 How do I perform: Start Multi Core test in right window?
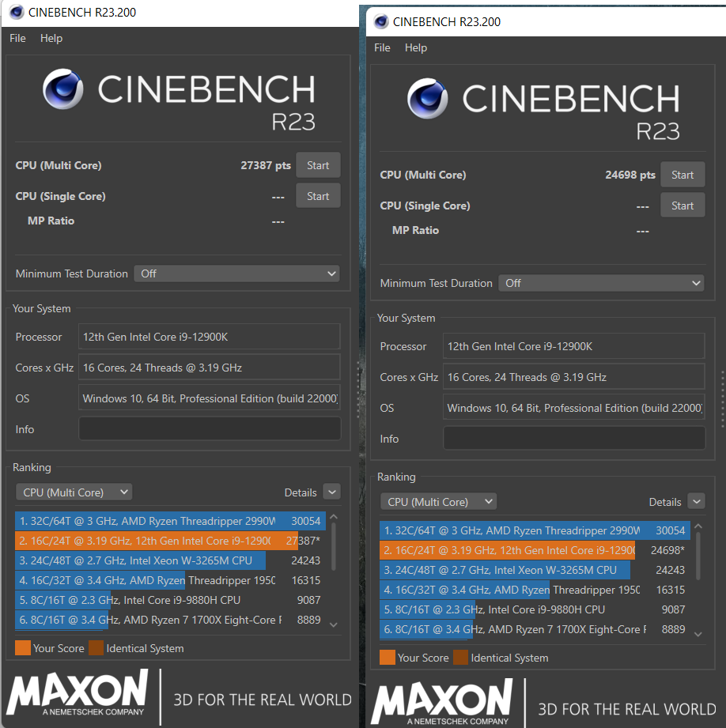(x=683, y=175)
